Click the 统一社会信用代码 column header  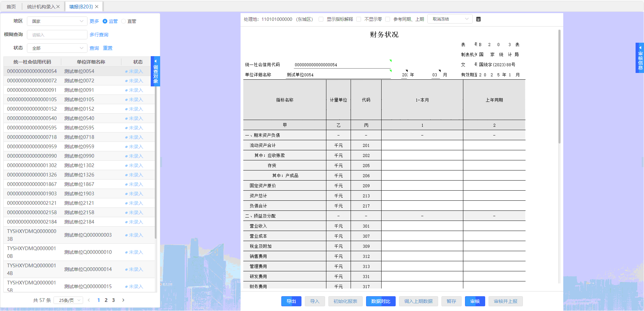(32, 62)
